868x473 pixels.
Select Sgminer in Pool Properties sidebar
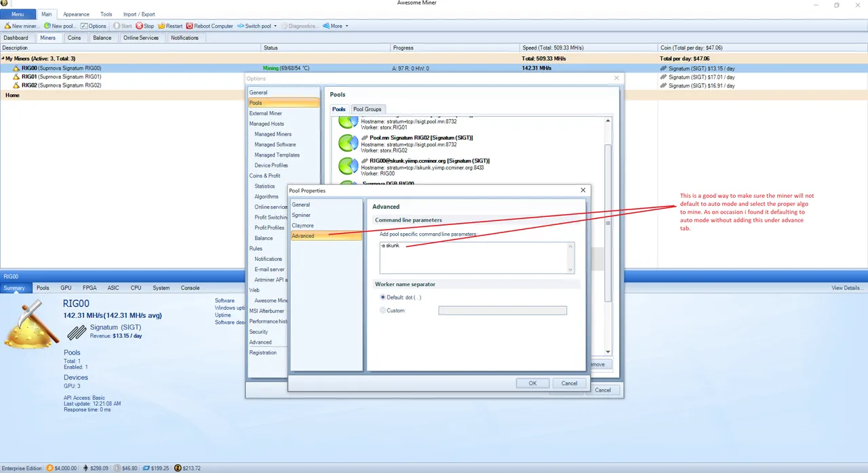point(325,215)
